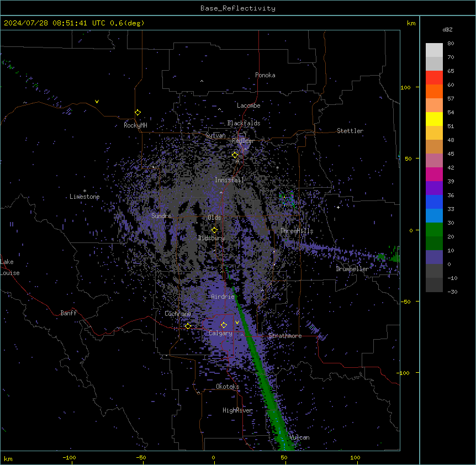Click the white asterisk above Limestone
The width and height of the screenshot is (476, 465).
tap(84, 191)
